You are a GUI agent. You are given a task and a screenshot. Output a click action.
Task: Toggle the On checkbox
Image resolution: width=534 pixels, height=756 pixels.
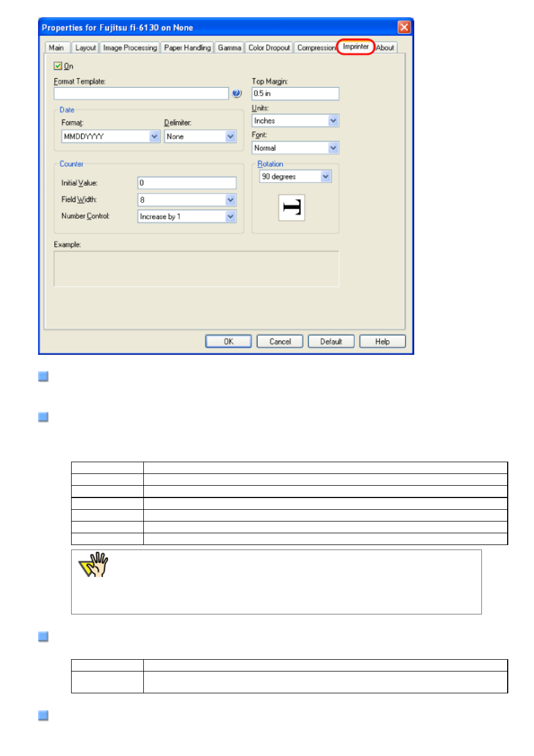coord(58,66)
